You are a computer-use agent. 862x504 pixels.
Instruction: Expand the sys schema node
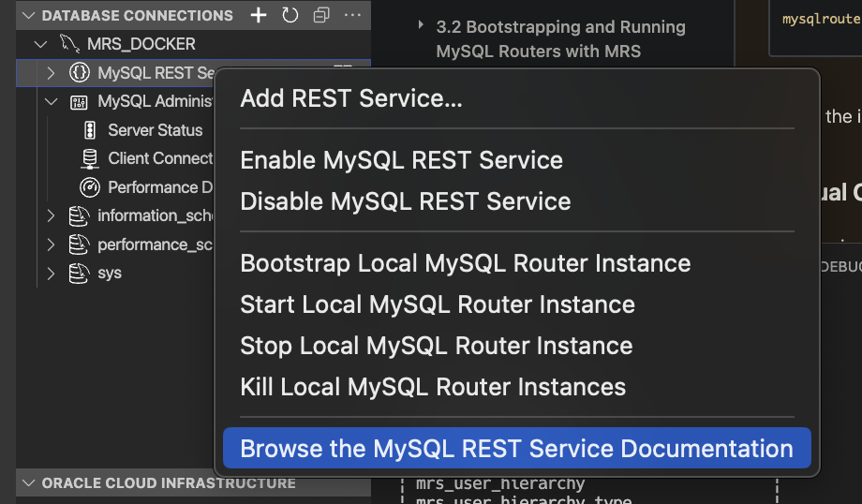pos(52,274)
